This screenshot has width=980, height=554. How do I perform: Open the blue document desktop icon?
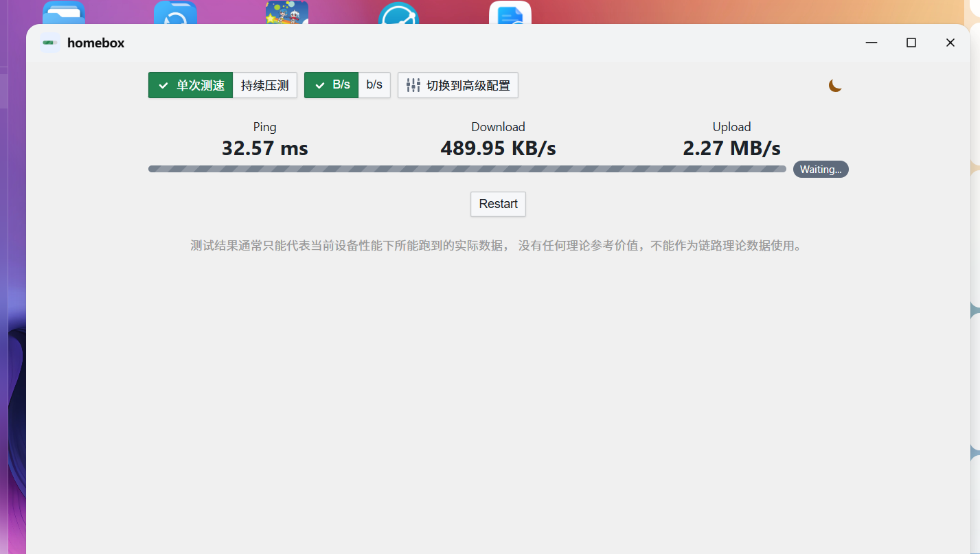[x=510, y=13]
